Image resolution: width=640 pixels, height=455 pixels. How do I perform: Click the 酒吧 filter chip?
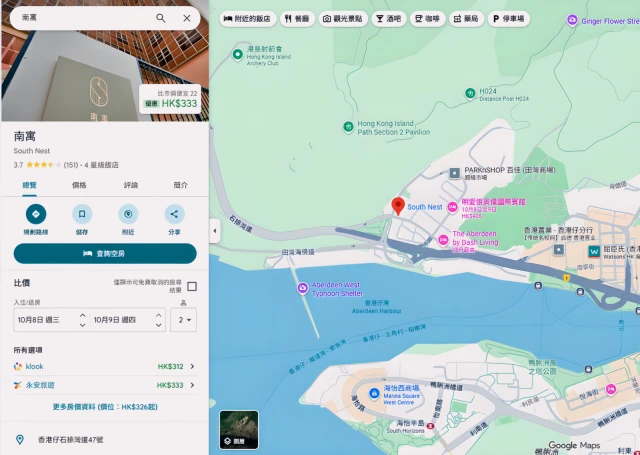pos(389,19)
